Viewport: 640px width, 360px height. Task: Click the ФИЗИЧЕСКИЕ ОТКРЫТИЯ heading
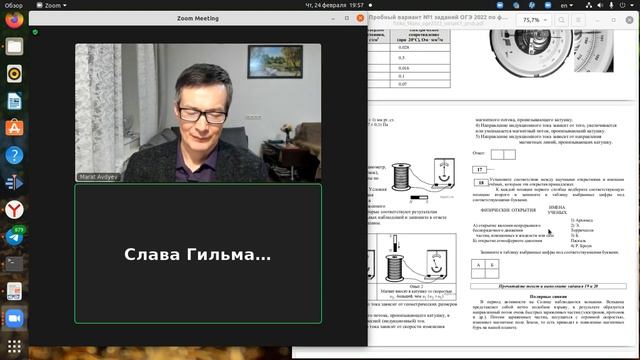[508, 210]
